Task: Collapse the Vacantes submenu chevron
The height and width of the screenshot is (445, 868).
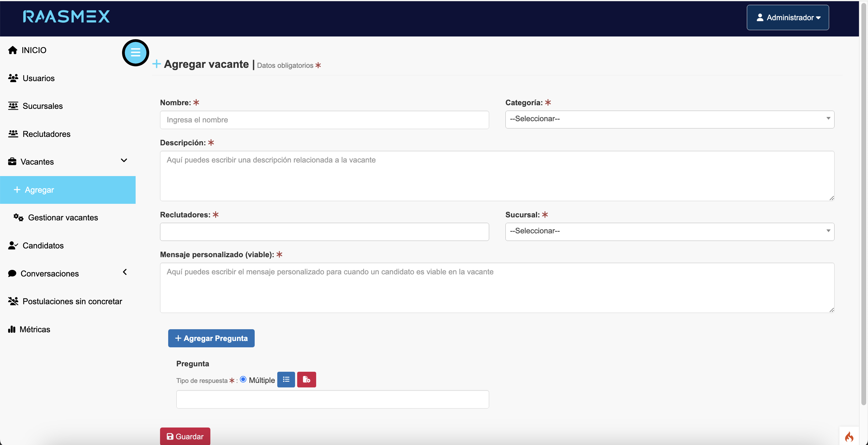Action: (124, 160)
